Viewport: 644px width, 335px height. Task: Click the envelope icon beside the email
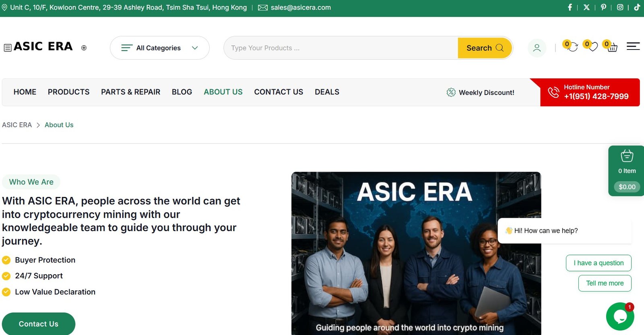263,8
